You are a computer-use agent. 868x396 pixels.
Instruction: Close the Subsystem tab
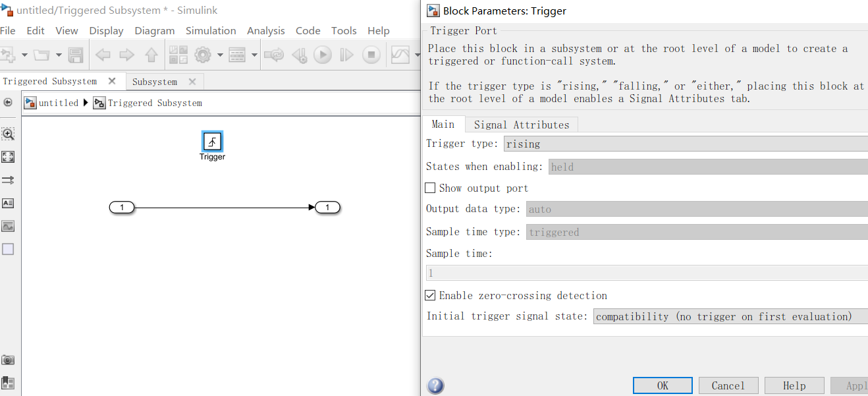tap(192, 82)
